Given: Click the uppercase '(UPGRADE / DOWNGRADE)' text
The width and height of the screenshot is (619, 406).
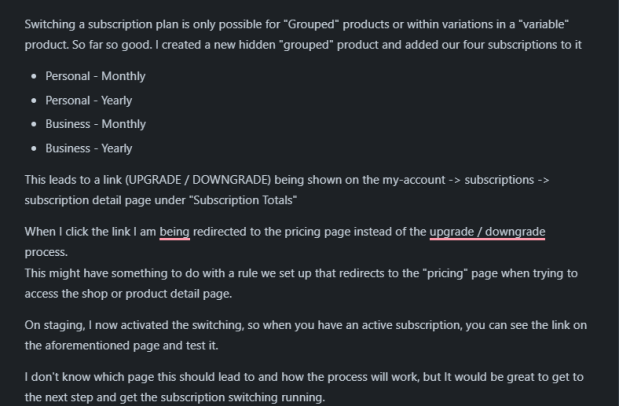Looking at the screenshot, I should coord(198,180).
